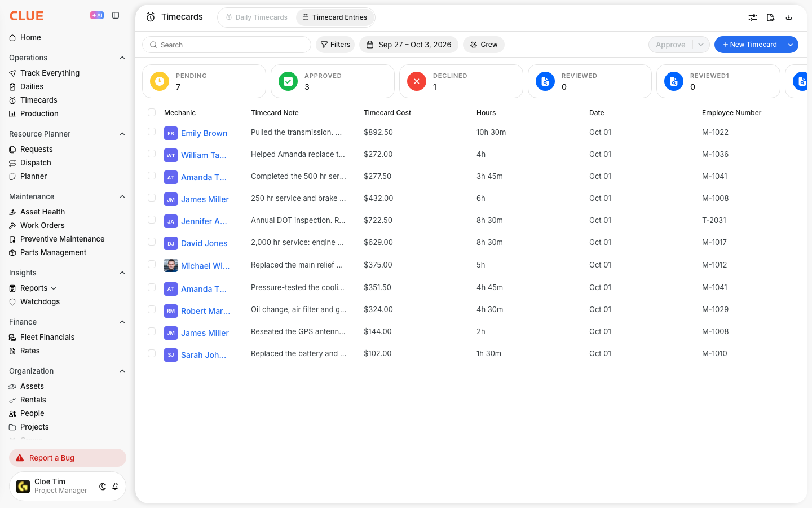812x508 pixels.
Task: Collapse the Resource Planner section
Action: tap(122, 134)
